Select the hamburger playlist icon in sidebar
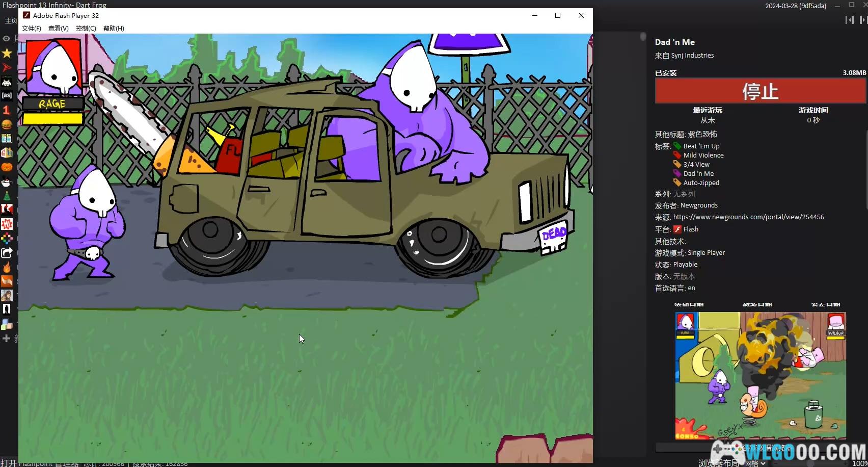The image size is (868, 467). coord(7,124)
